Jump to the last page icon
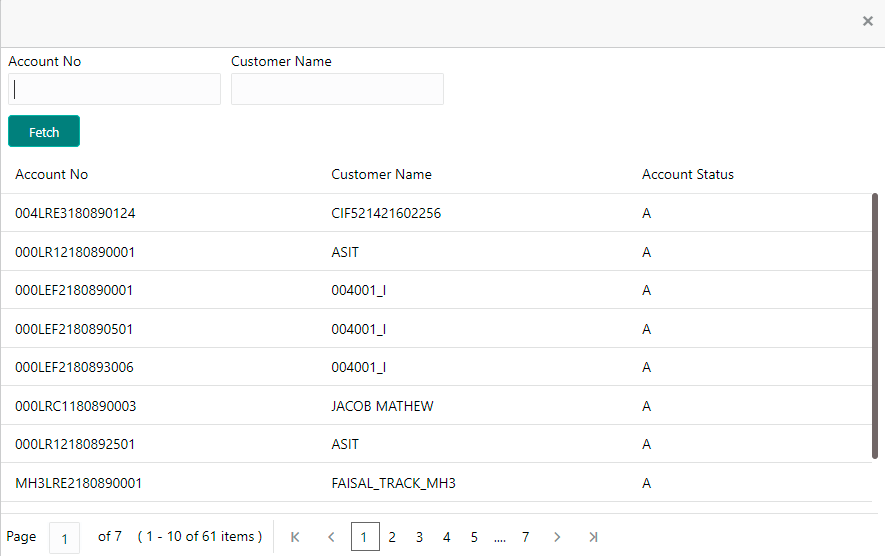Screen dimensions: 885x556 [x=593, y=537]
